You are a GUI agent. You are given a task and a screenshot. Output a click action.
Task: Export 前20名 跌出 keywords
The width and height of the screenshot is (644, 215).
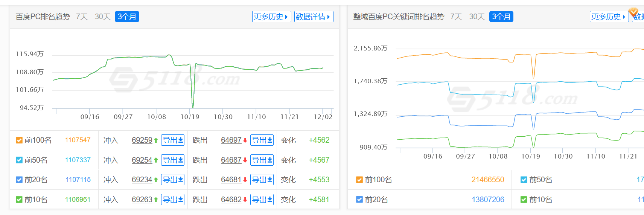click(x=262, y=180)
